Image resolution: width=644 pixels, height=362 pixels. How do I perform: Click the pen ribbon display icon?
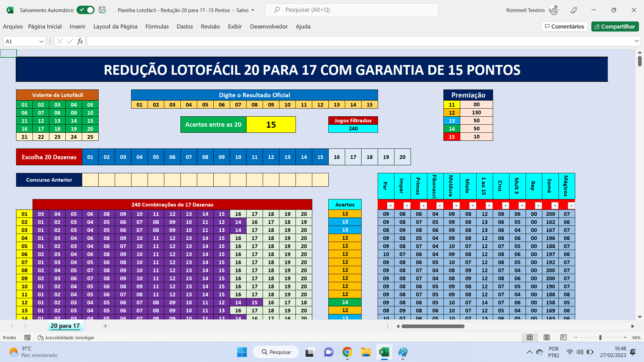(574, 10)
